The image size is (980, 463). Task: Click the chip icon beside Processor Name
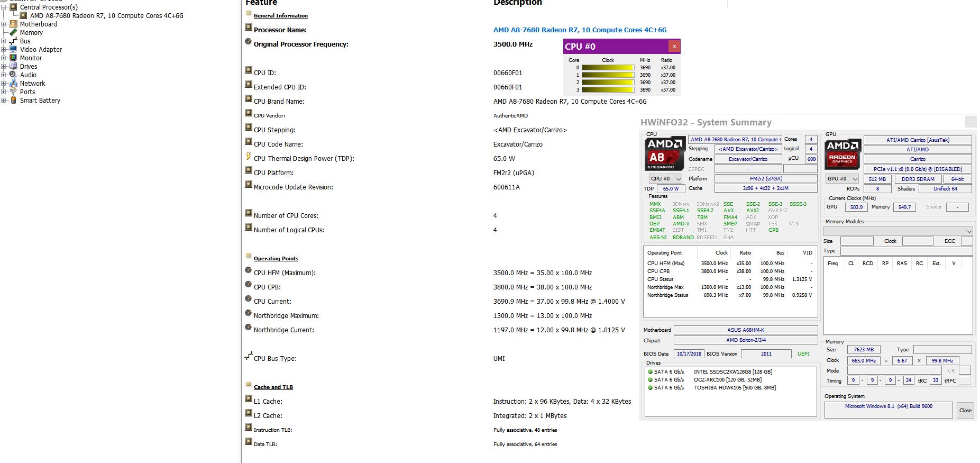tap(249, 28)
